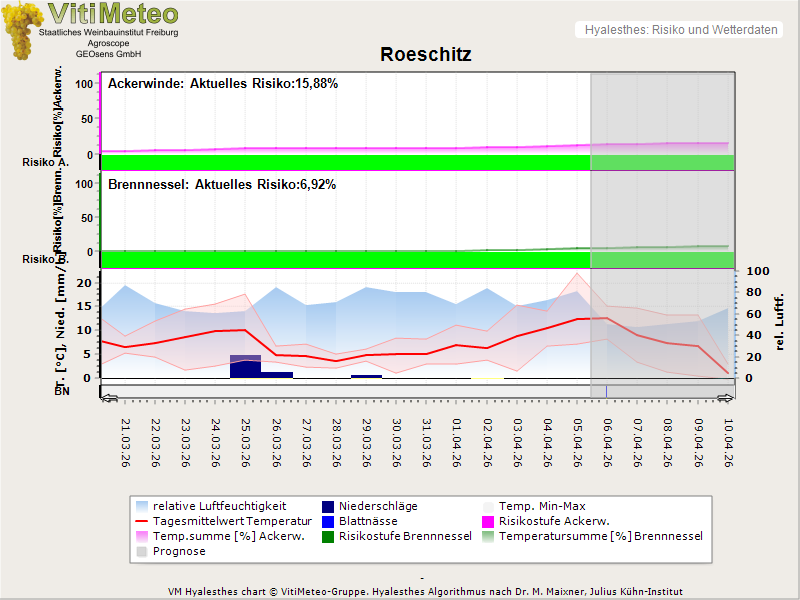This screenshot has width=800, height=600.
Task: Click the VitiMeteo grape logo
Action: (20, 30)
